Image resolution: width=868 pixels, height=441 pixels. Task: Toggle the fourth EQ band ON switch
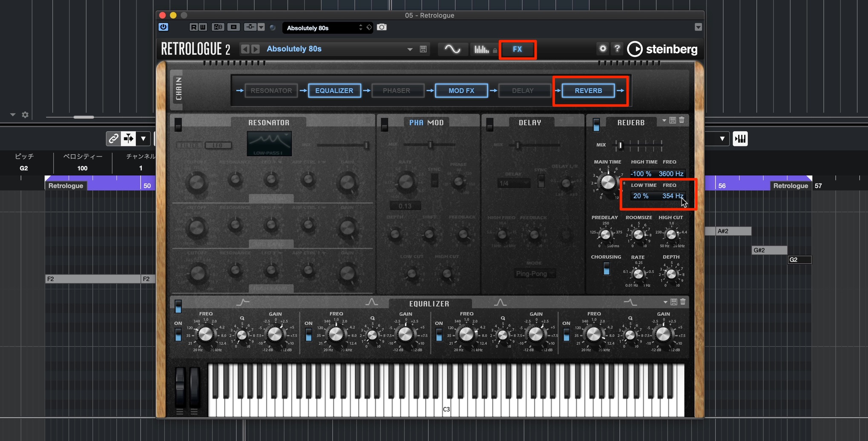pos(566,334)
